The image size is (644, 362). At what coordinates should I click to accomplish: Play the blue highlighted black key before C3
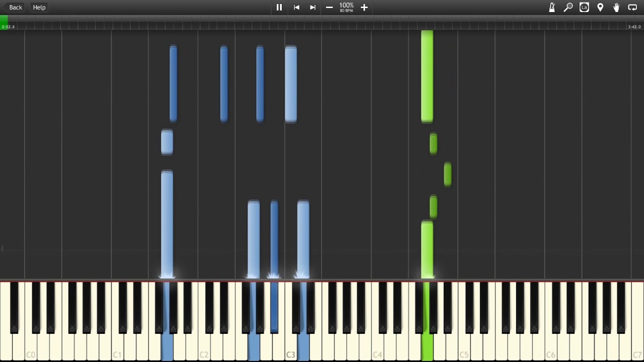(274, 307)
